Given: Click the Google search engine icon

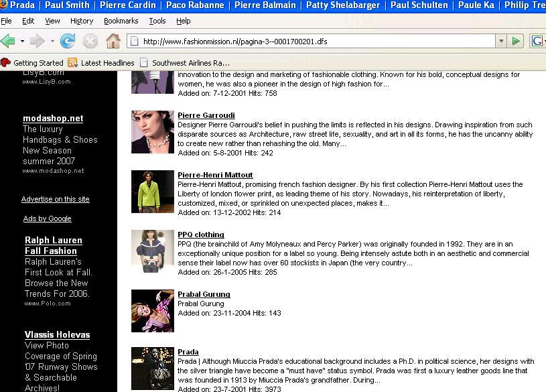Looking at the screenshot, I should (537, 42).
